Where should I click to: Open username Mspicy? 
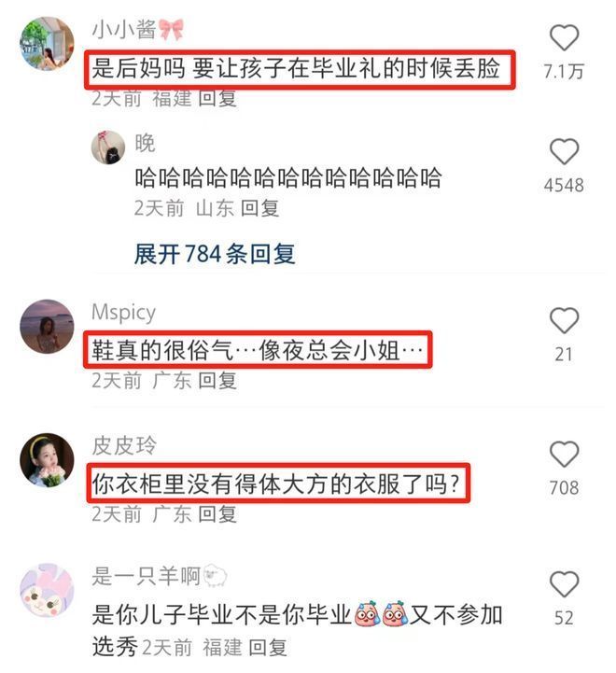[123, 313]
